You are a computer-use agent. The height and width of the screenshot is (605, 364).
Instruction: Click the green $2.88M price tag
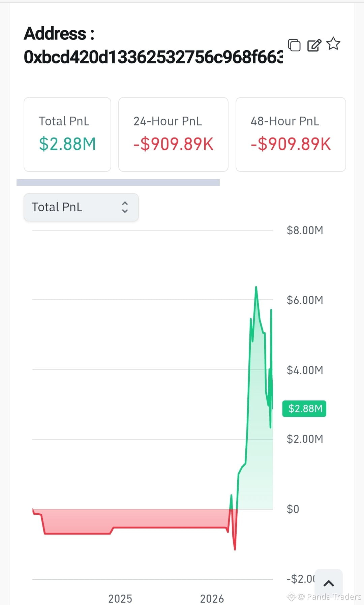tap(304, 409)
